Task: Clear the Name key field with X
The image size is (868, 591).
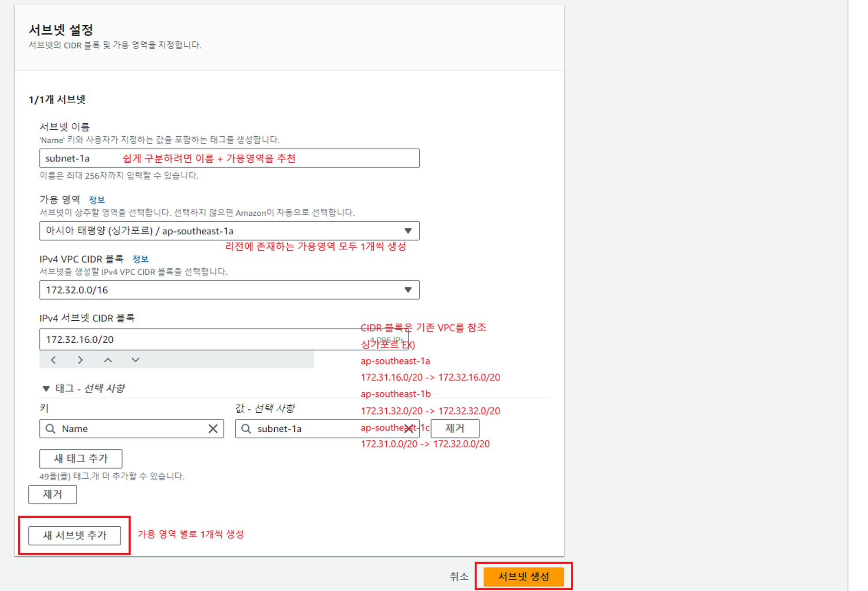Action: coord(213,429)
